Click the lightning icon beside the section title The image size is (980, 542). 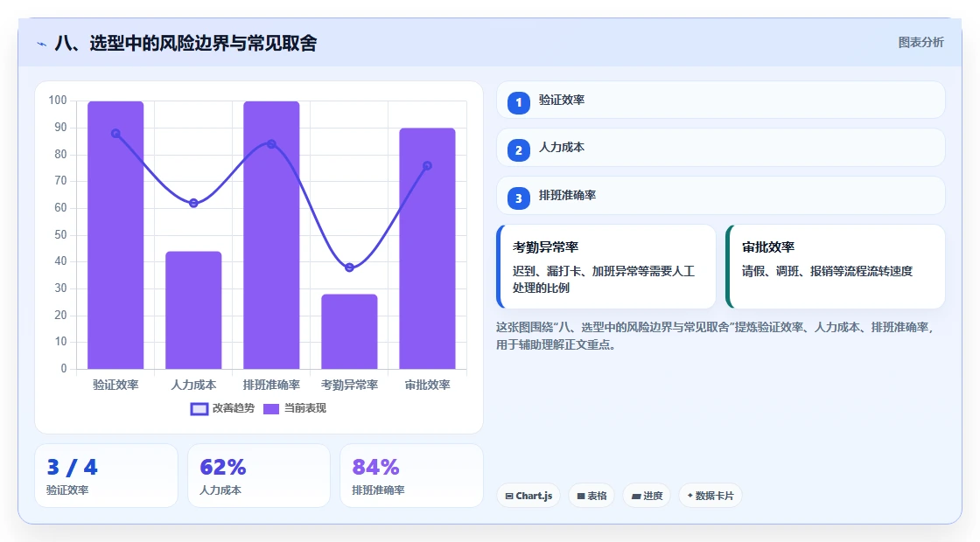tap(42, 44)
